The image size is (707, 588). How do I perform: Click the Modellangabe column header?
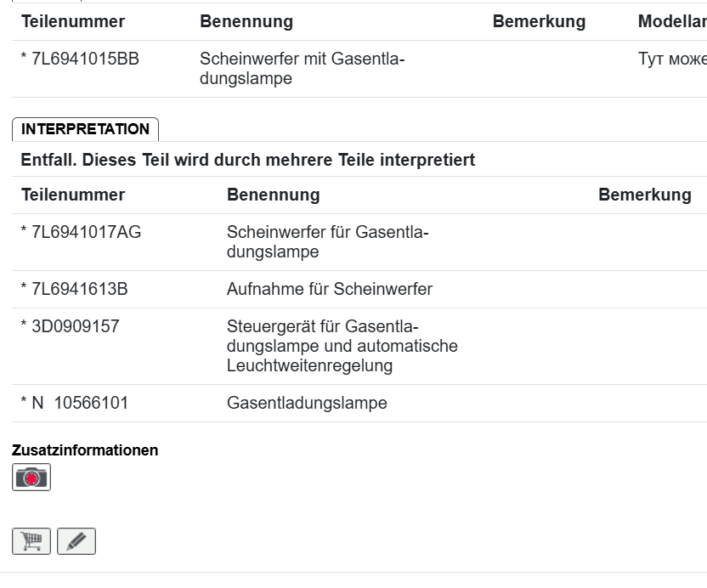pyautogui.click(x=671, y=22)
